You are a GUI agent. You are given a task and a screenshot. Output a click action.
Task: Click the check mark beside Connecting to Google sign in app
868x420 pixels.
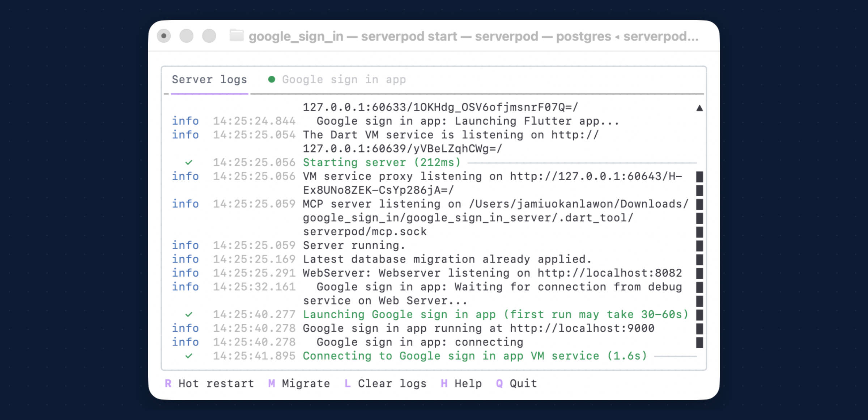[188, 356]
